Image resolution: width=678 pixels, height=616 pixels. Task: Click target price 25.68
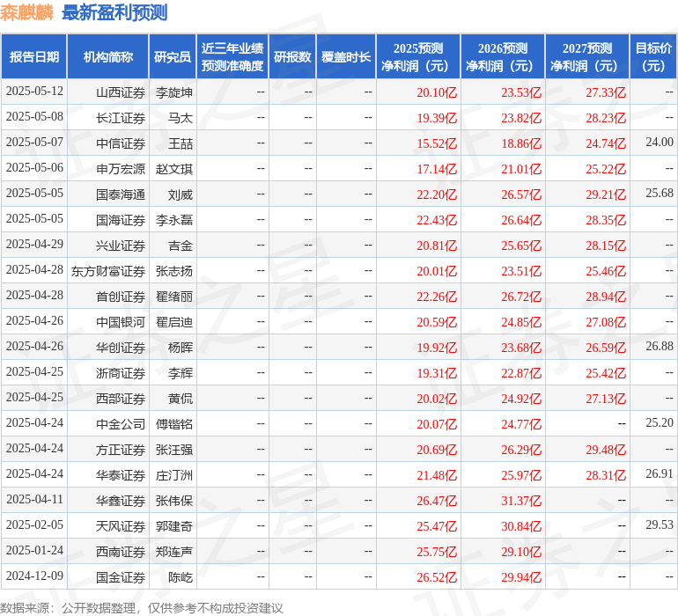coord(660,194)
